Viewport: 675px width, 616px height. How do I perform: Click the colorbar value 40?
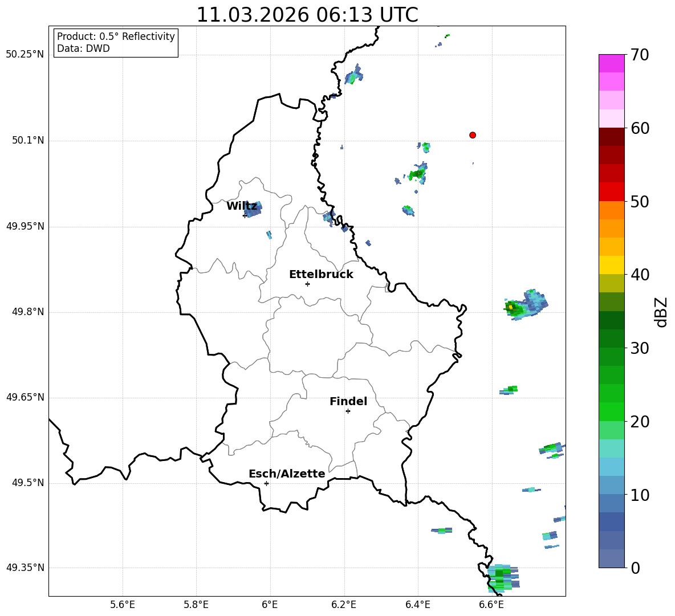point(639,275)
